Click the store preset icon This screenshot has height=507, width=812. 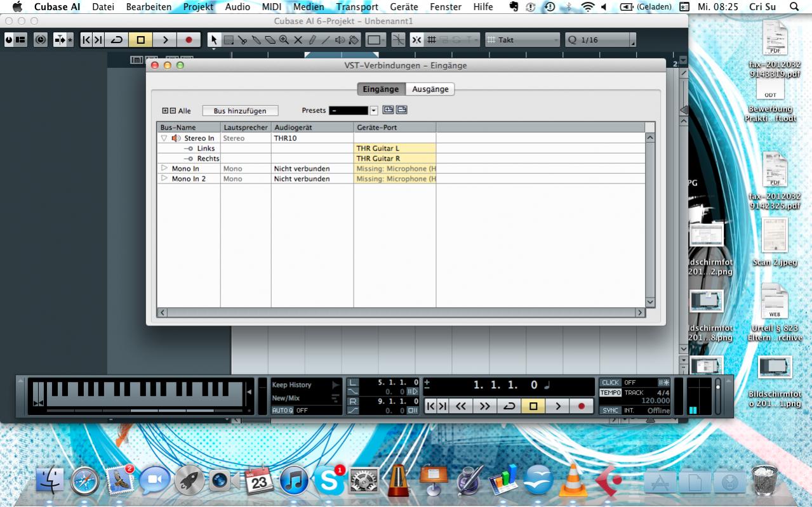tap(388, 110)
